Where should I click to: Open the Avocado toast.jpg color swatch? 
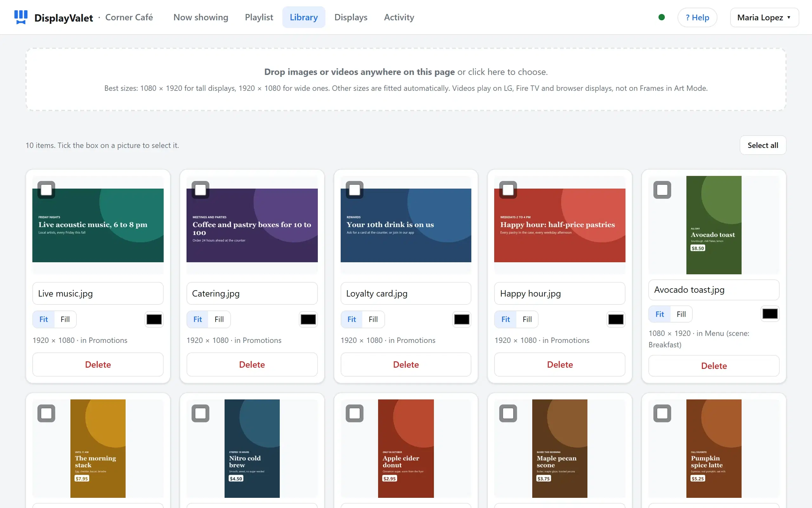770,314
